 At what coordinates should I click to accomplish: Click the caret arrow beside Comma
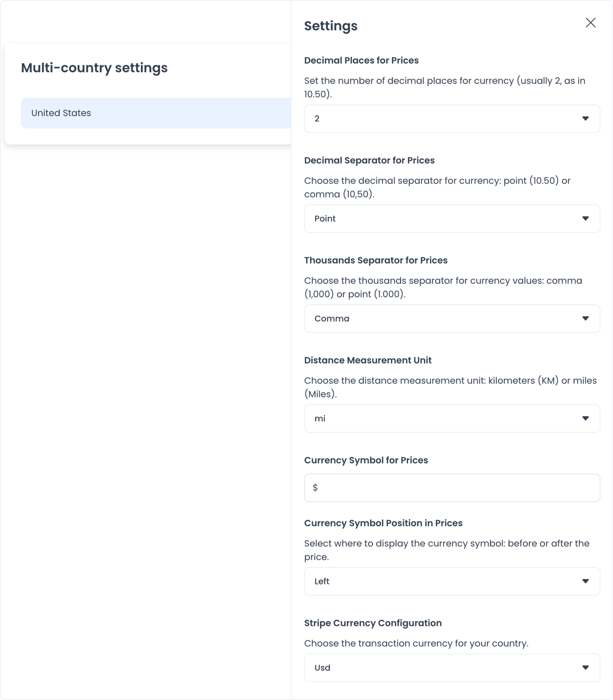pos(585,319)
